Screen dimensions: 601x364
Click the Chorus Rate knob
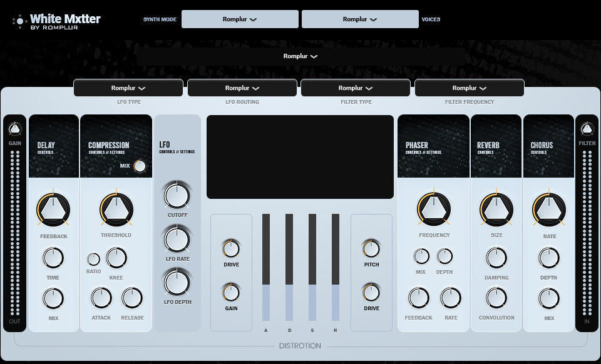coord(549,210)
